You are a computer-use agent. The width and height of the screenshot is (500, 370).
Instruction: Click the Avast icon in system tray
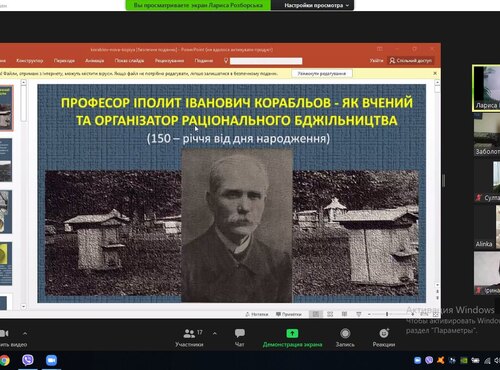(x=441, y=360)
